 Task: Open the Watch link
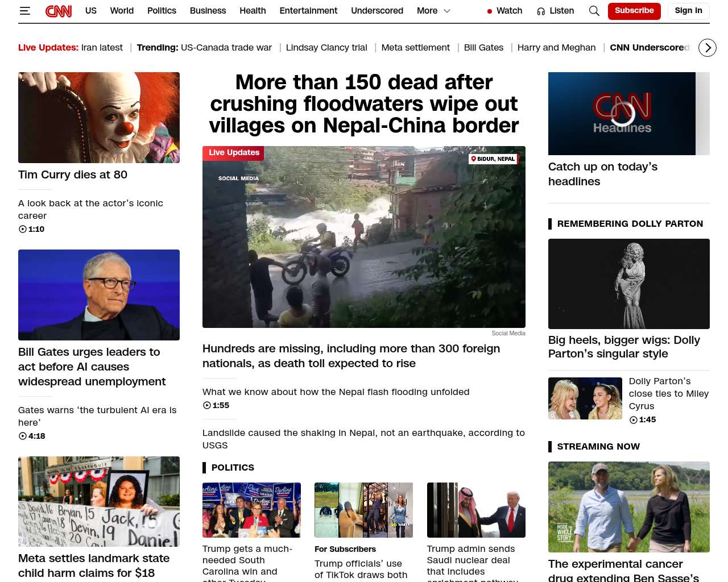(x=509, y=11)
